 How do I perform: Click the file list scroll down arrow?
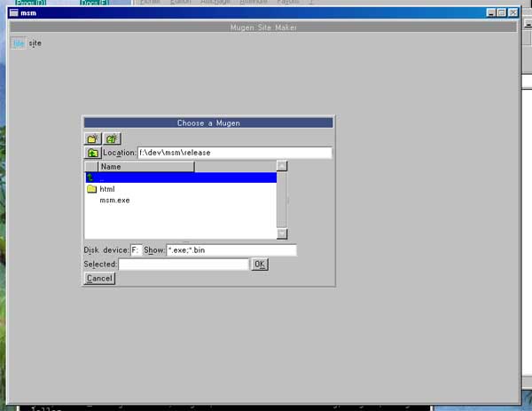[282, 233]
